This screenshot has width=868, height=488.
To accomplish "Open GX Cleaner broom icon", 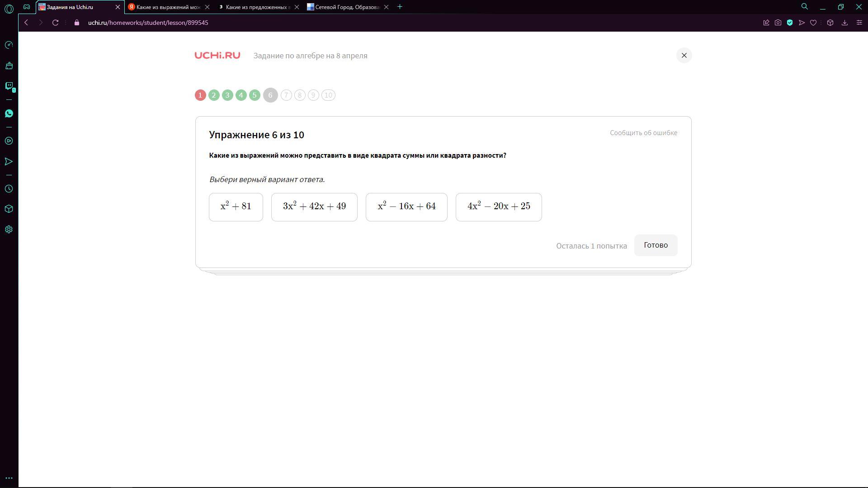I will click(9, 66).
